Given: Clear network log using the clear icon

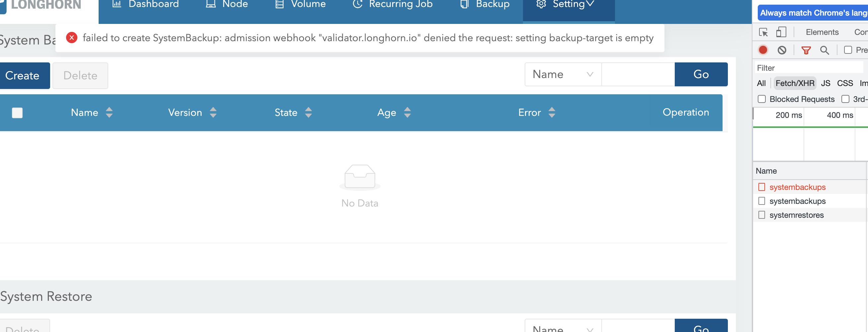Looking at the screenshot, I should tap(782, 50).
